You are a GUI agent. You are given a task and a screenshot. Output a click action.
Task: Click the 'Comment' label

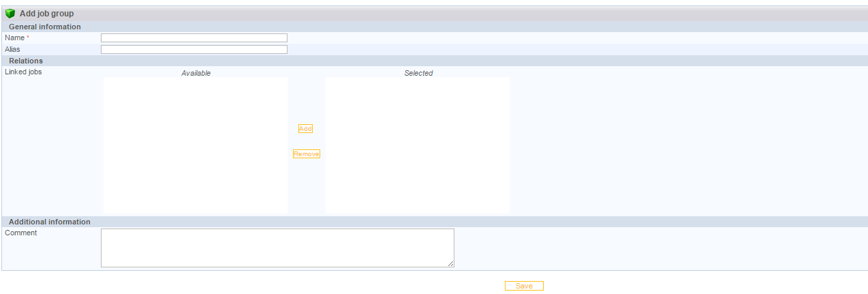(21, 233)
